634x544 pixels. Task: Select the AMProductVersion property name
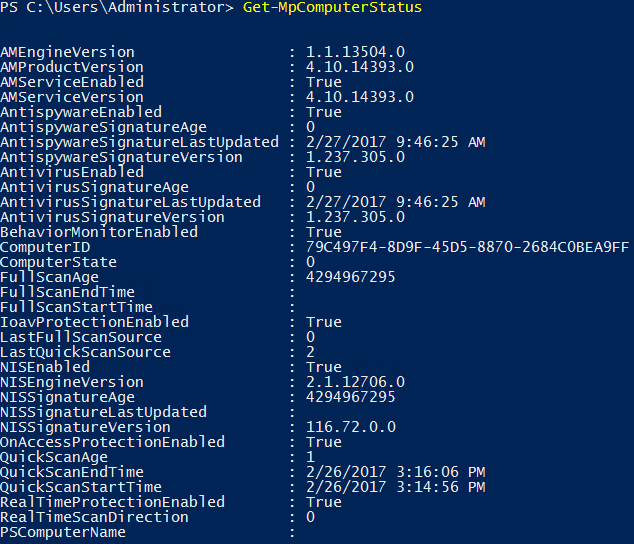pyautogui.click(x=72, y=67)
